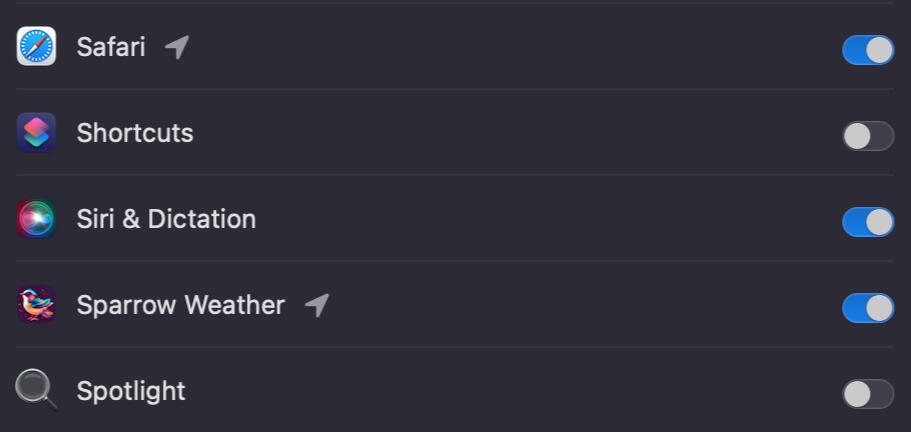Click the location arrow next to Safari

click(177, 46)
